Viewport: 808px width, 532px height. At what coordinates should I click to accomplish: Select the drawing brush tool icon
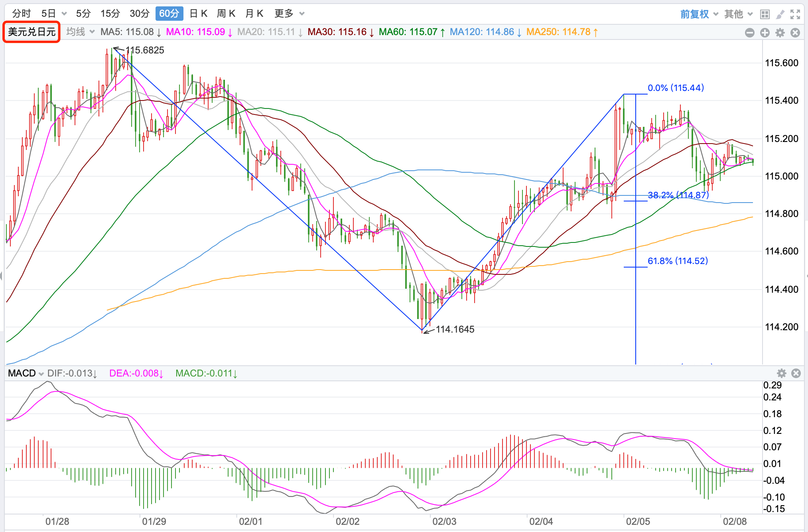pyautogui.click(x=780, y=14)
